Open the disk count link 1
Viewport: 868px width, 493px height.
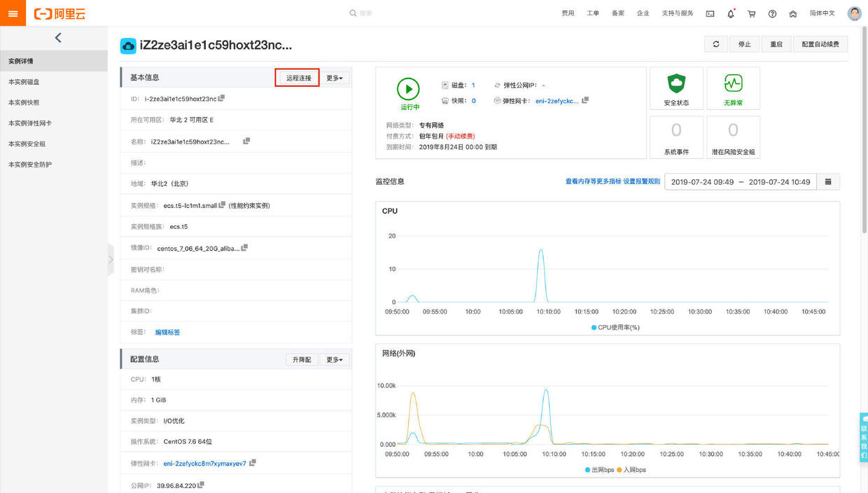click(x=473, y=85)
